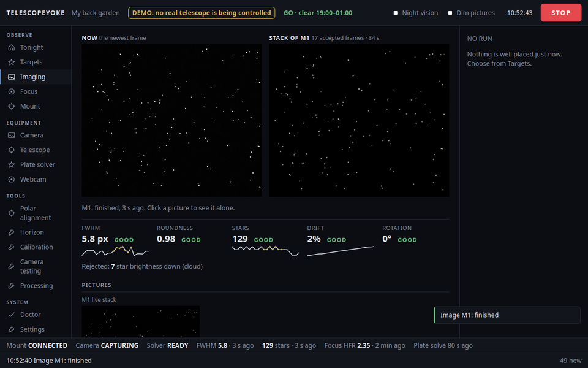Open the Doctor checkmark icon
Viewport: 588px width, 368px height.
coord(12,315)
